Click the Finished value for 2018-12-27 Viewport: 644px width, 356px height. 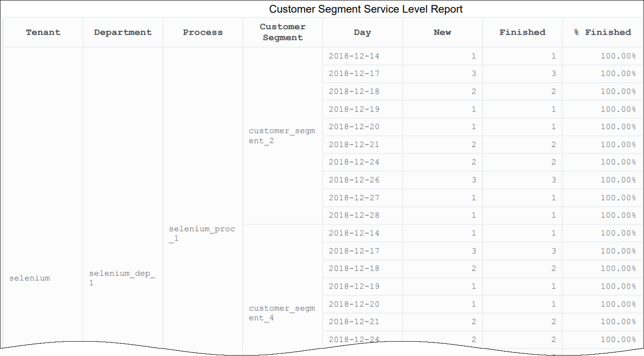pos(553,198)
